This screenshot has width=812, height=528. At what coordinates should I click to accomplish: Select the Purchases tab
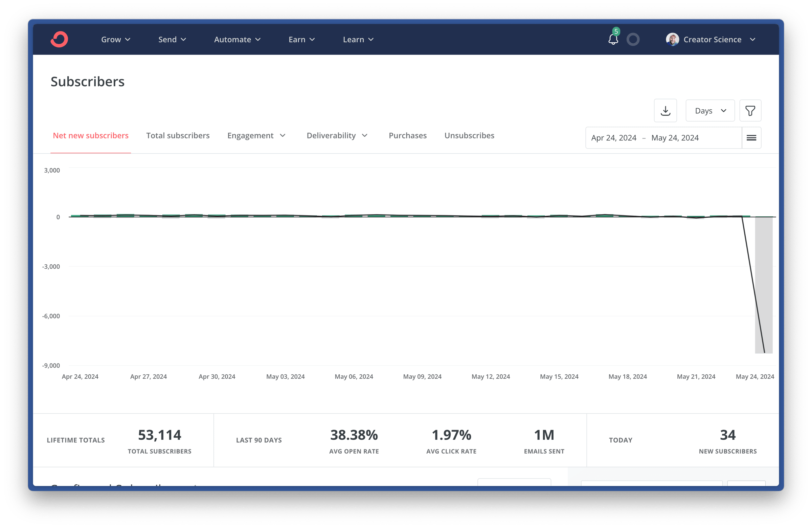(x=408, y=135)
